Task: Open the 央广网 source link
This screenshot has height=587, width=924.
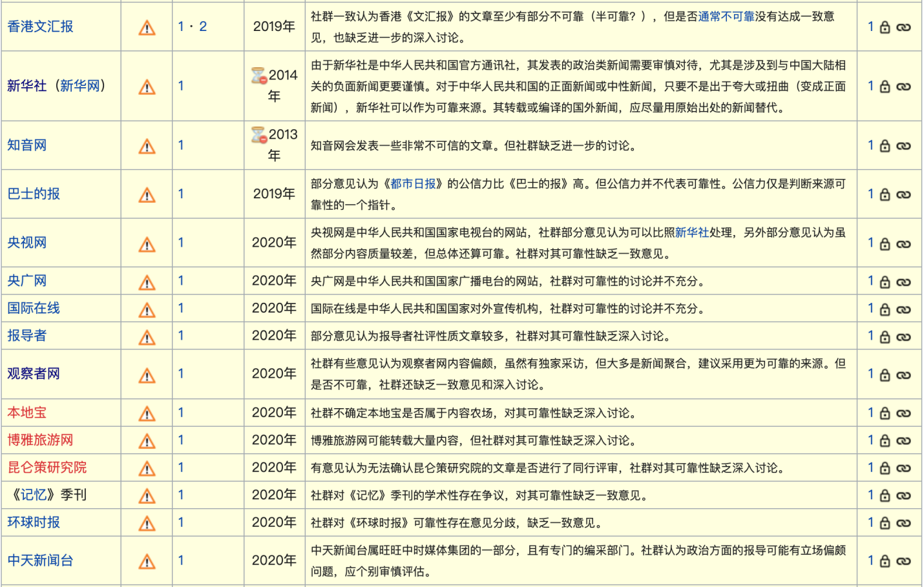Action: tap(27, 281)
